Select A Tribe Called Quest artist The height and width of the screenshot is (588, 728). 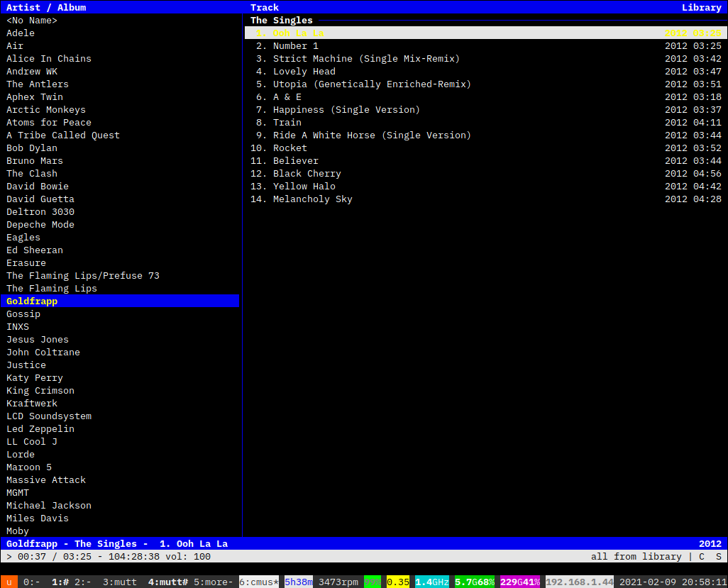click(x=120, y=135)
